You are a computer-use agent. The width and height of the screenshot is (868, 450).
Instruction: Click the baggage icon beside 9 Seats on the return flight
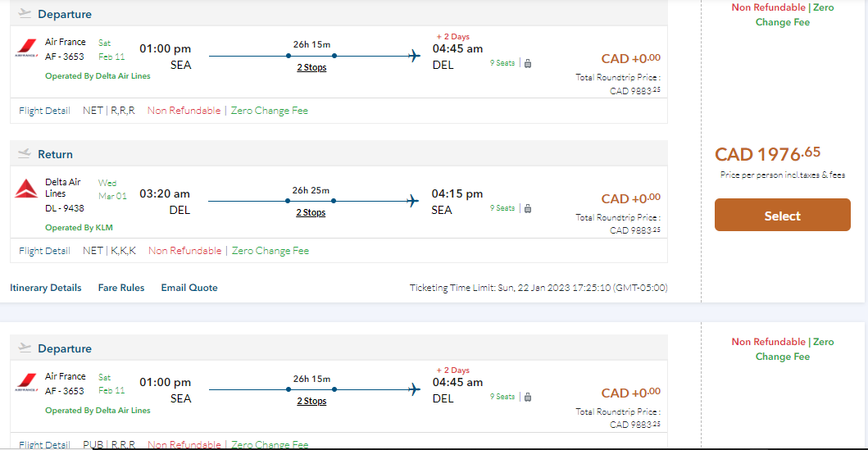click(527, 208)
